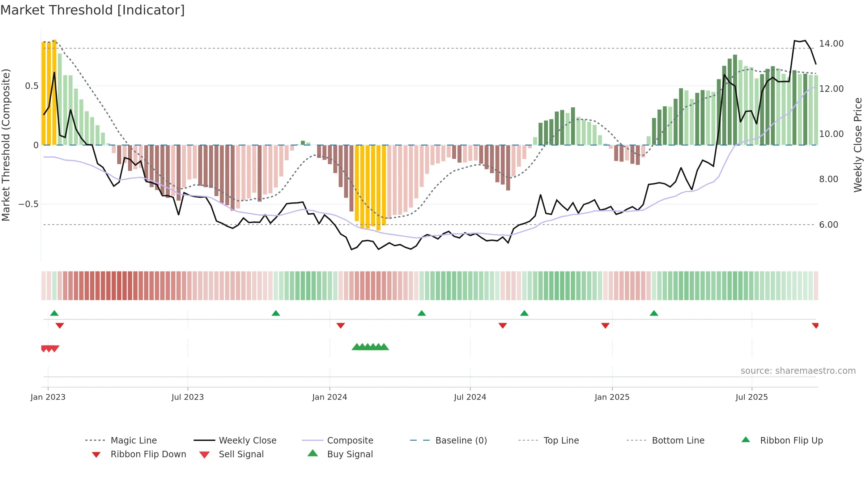Click the ribbon flip down marker just after Jan 2024
This screenshot has width=868, height=488.
341,326
